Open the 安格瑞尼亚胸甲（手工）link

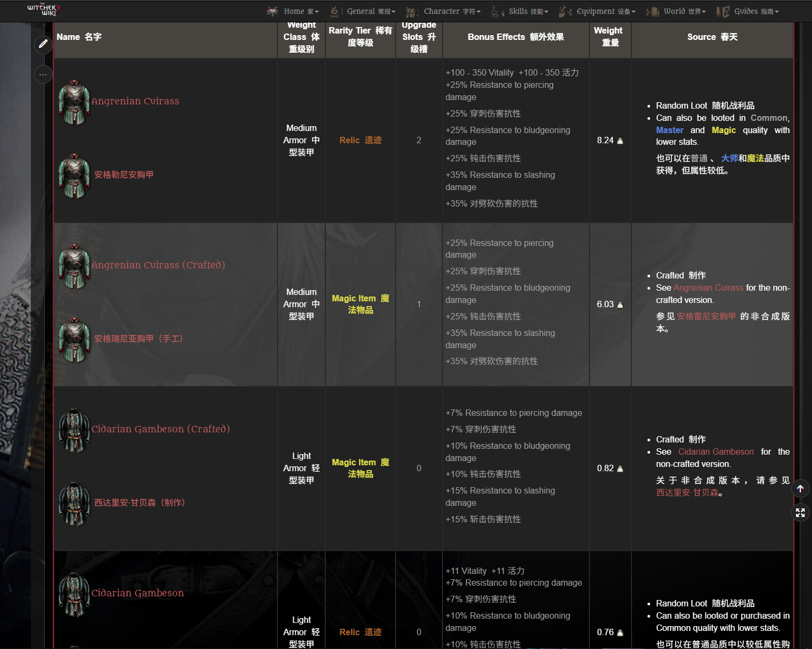(138, 339)
